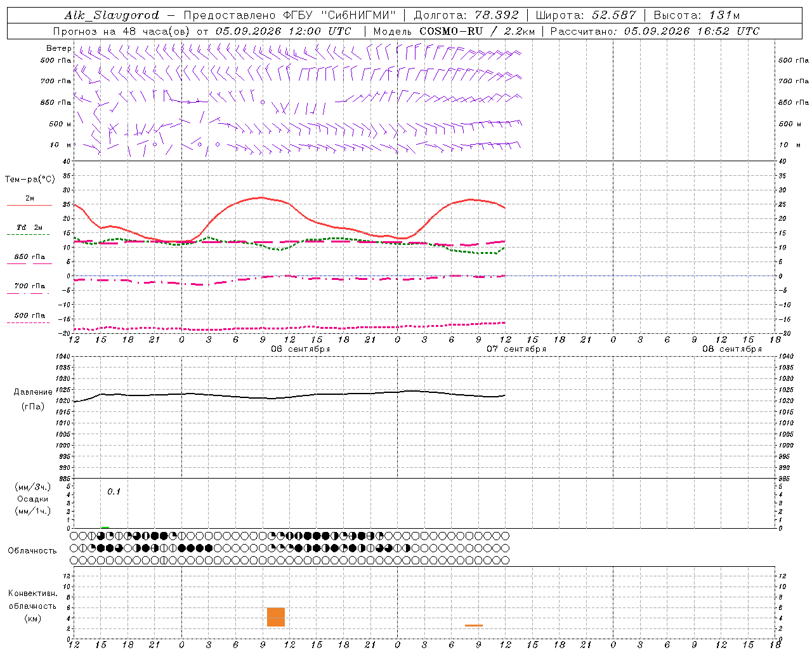Click the Ветер wind panel label
The width and height of the screenshot is (812, 650).
click(x=58, y=48)
